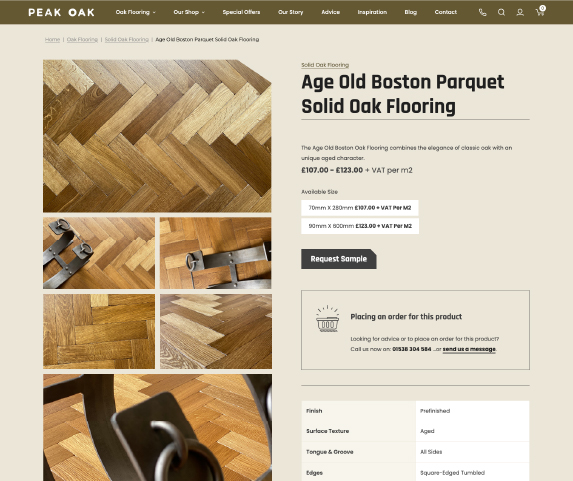Image resolution: width=573 pixels, height=481 pixels.
Task: Open the search magnifier icon
Action: pos(501,12)
